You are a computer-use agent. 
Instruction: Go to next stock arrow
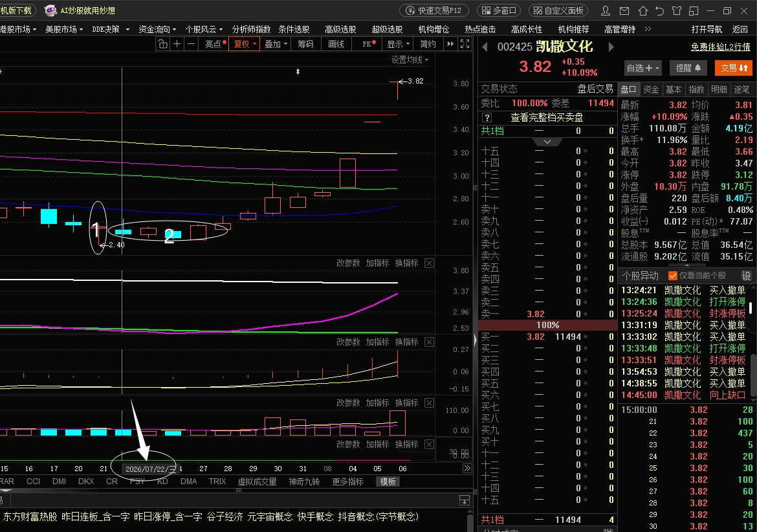(611, 47)
